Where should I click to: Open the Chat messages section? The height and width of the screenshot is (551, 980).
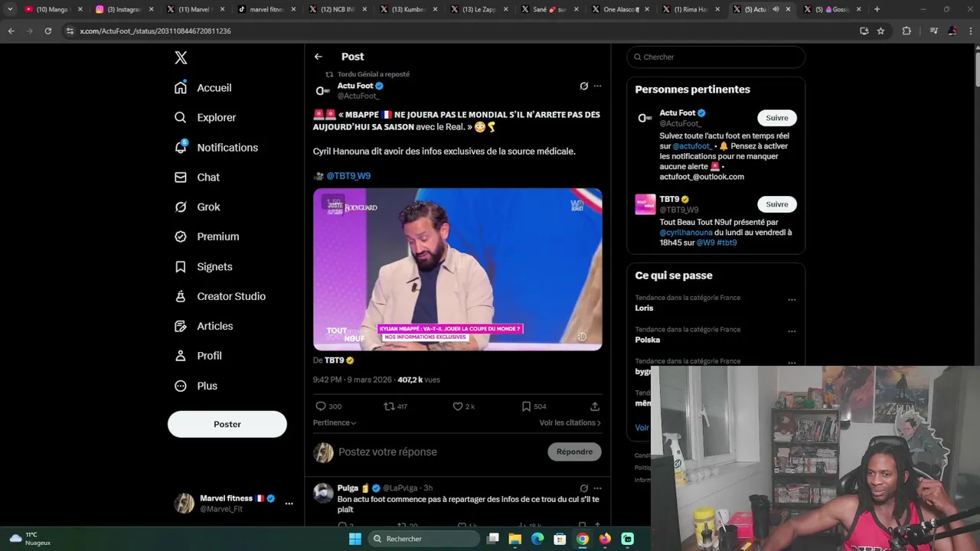[197, 178]
